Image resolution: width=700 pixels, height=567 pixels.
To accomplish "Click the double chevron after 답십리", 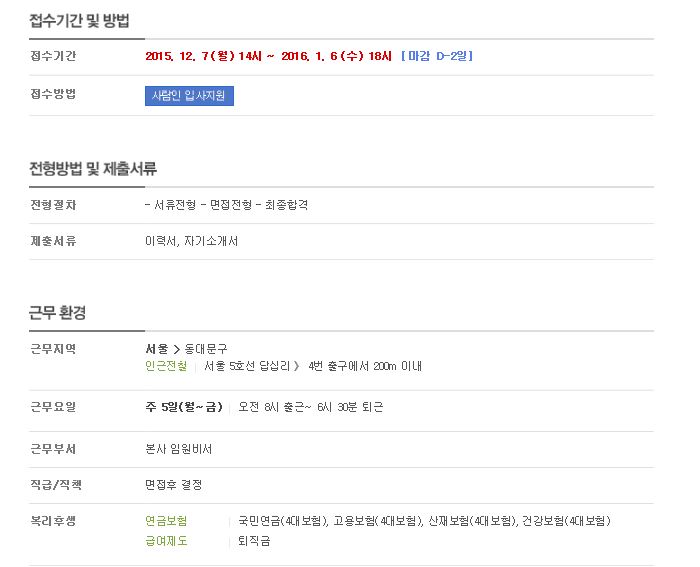I will (x=296, y=367).
